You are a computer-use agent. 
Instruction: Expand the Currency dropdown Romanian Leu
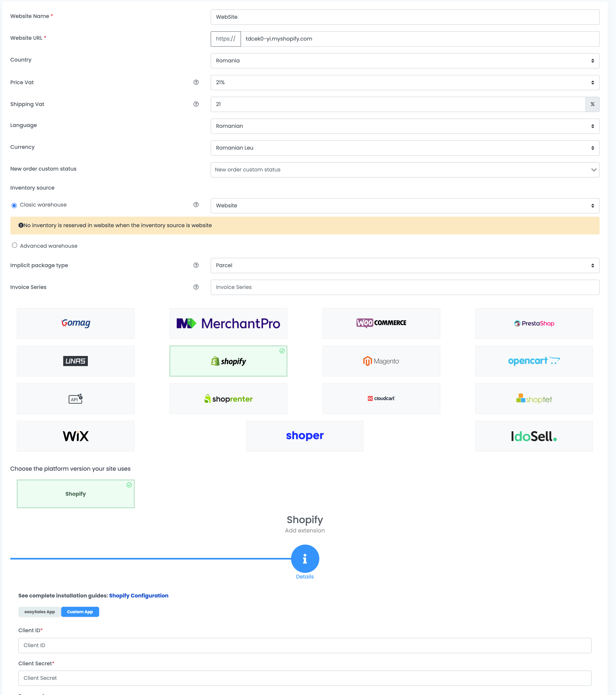[x=405, y=148]
